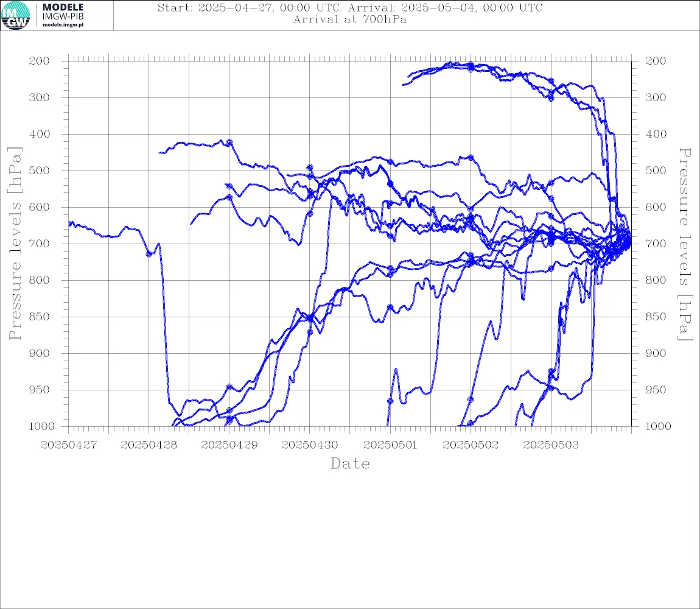Click the left axis 200 label
The height and width of the screenshot is (609, 700).
coord(40,61)
